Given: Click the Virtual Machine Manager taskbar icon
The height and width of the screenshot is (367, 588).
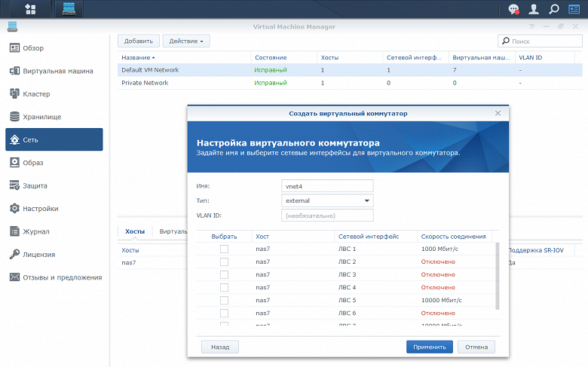Looking at the screenshot, I should [69, 9].
